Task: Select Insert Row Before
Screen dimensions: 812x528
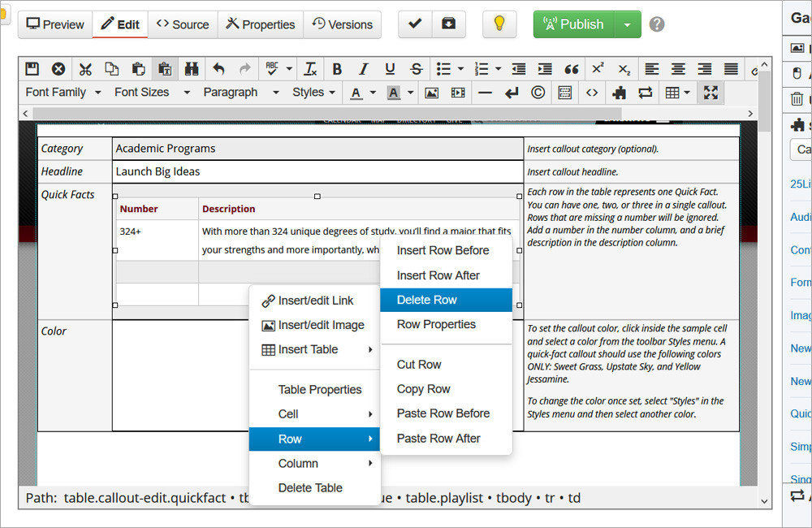Action: pyautogui.click(x=447, y=250)
